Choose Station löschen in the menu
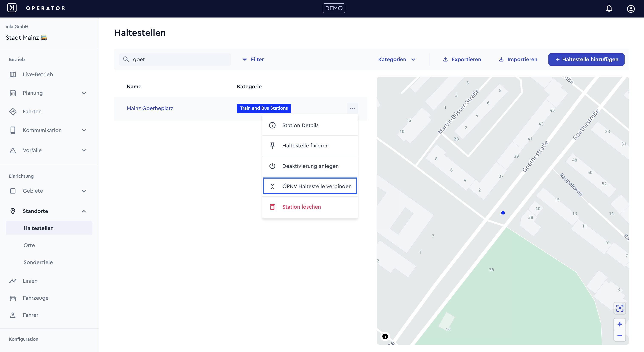 tap(310, 207)
